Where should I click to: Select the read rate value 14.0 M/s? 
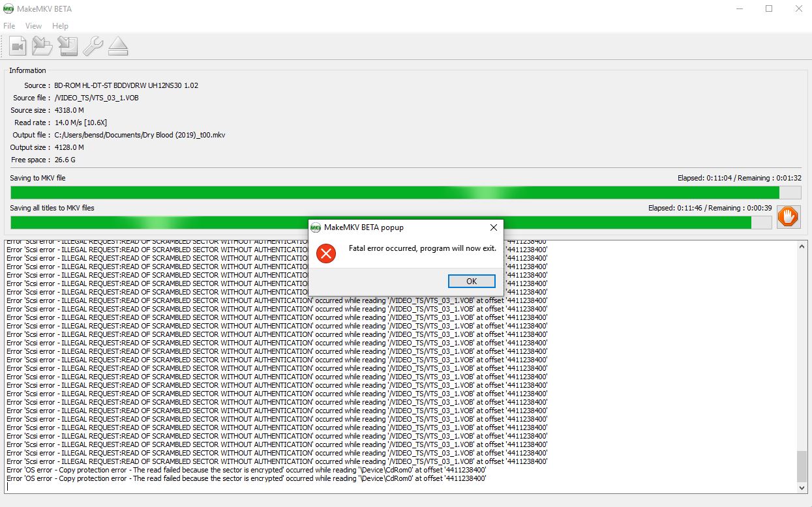(81, 123)
